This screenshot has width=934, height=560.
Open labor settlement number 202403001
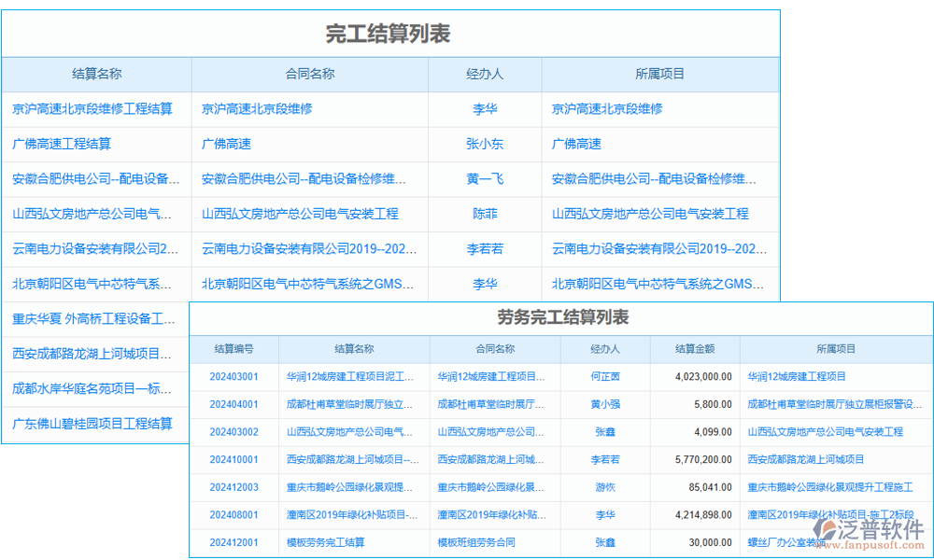[233, 377]
